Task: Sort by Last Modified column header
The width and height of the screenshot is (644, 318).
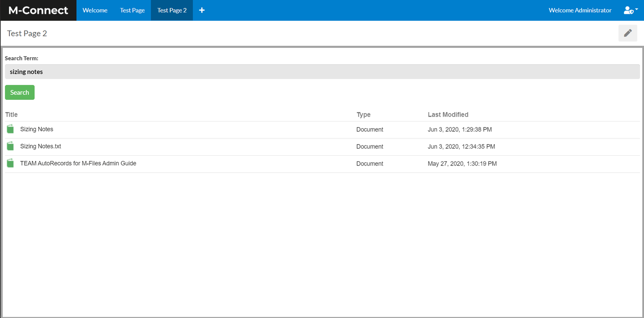Action: coord(448,114)
